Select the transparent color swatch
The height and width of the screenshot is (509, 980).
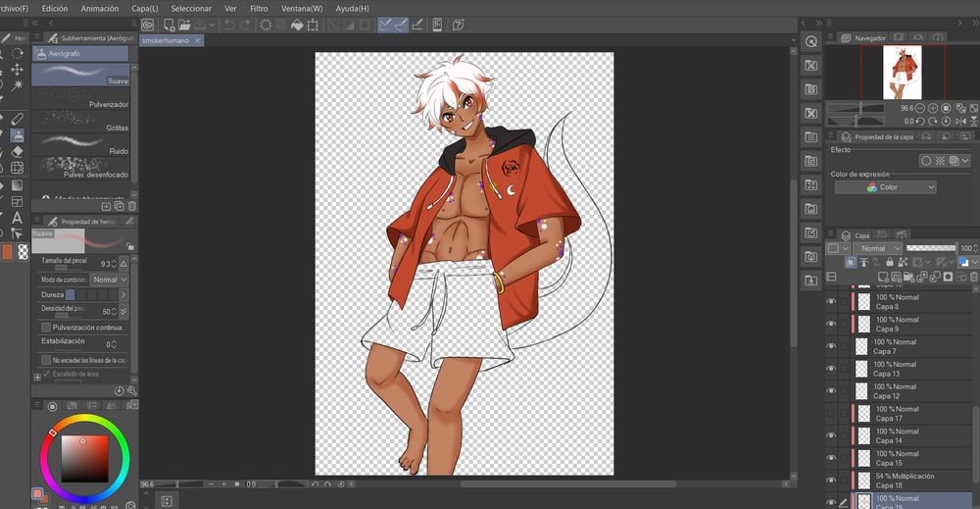(x=24, y=251)
